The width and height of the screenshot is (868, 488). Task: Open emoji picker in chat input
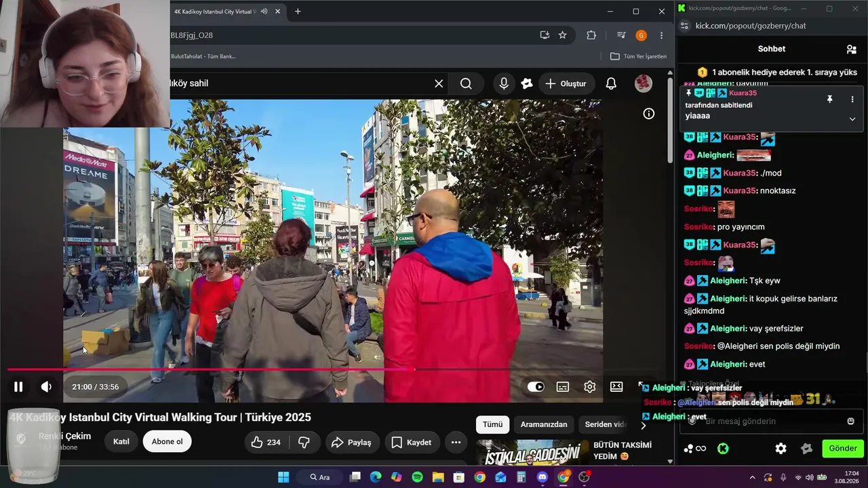click(x=851, y=421)
